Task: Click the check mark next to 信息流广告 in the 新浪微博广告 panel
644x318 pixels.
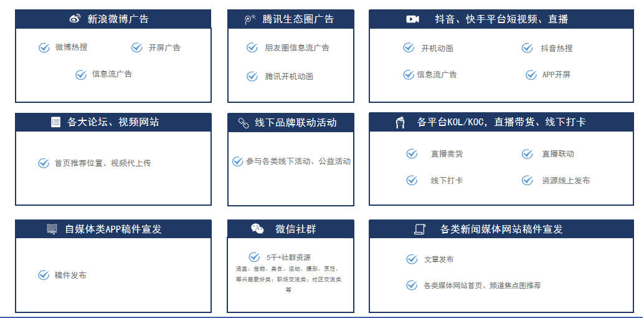Action: [81, 75]
